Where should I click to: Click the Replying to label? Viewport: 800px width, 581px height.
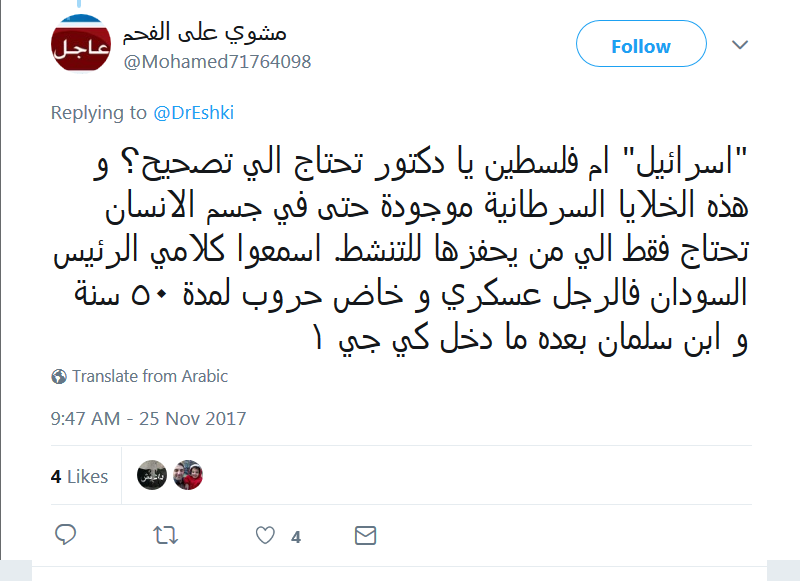point(99,113)
